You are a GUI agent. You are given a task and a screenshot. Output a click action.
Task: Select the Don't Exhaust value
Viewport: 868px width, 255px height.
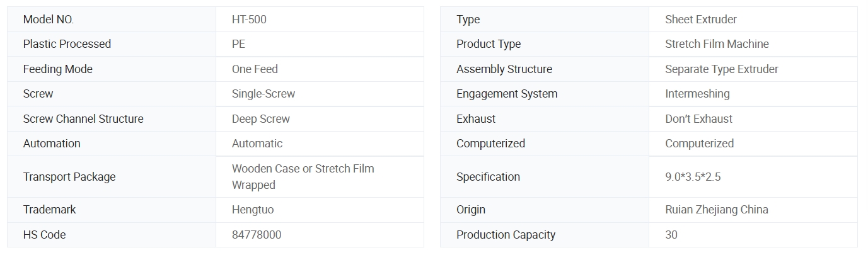coord(698,119)
